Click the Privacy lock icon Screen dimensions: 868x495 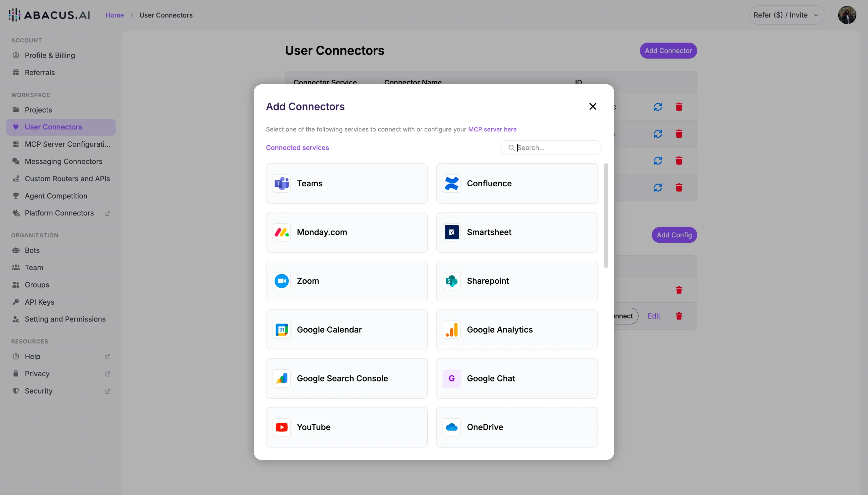tap(16, 374)
